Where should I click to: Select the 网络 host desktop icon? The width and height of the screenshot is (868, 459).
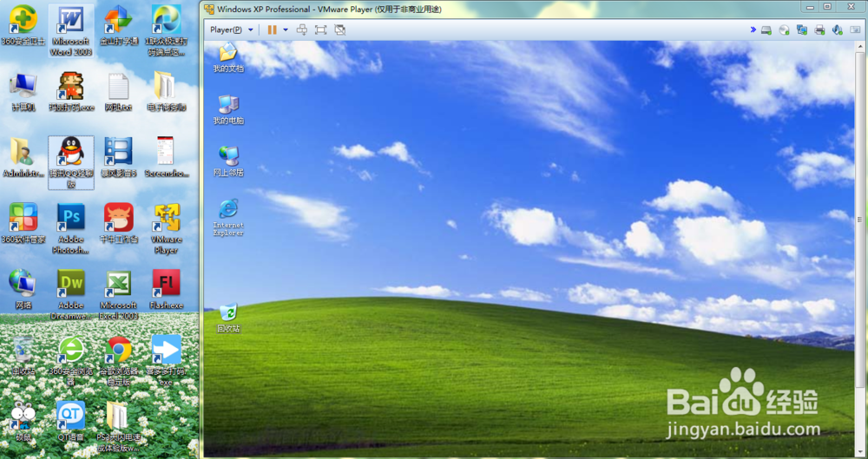23,290
